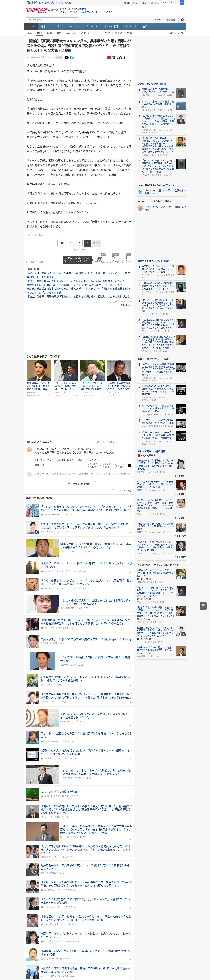Open settings gear icon in the header
Screen dimensions: 210x980
coord(182,19)
